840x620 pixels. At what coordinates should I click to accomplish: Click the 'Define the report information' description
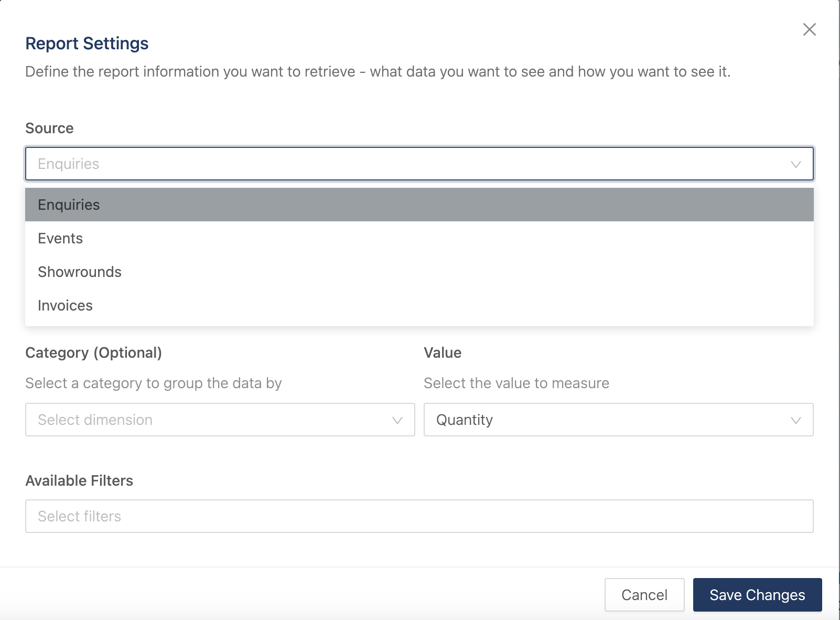[x=378, y=71]
